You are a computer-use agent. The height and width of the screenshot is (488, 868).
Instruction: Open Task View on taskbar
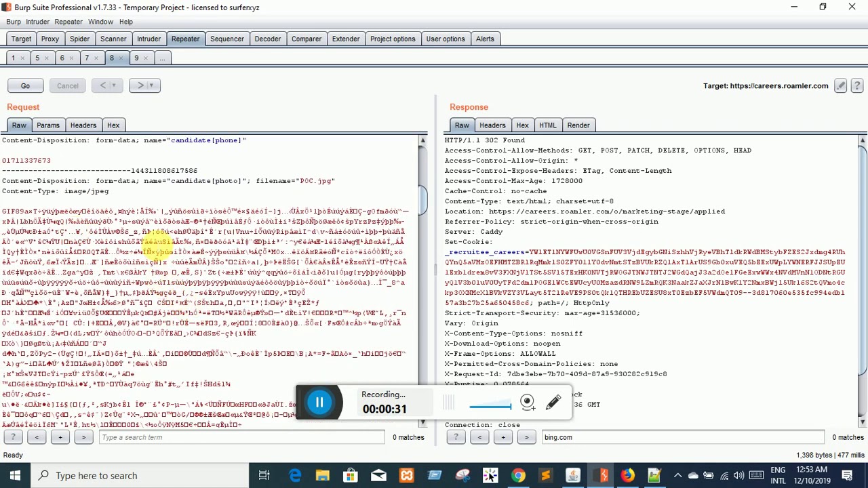click(x=264, y=476)
